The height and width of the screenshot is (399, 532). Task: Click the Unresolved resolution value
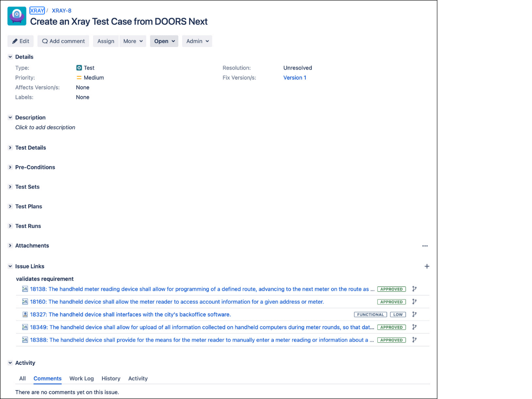click(x=297, y=68)
